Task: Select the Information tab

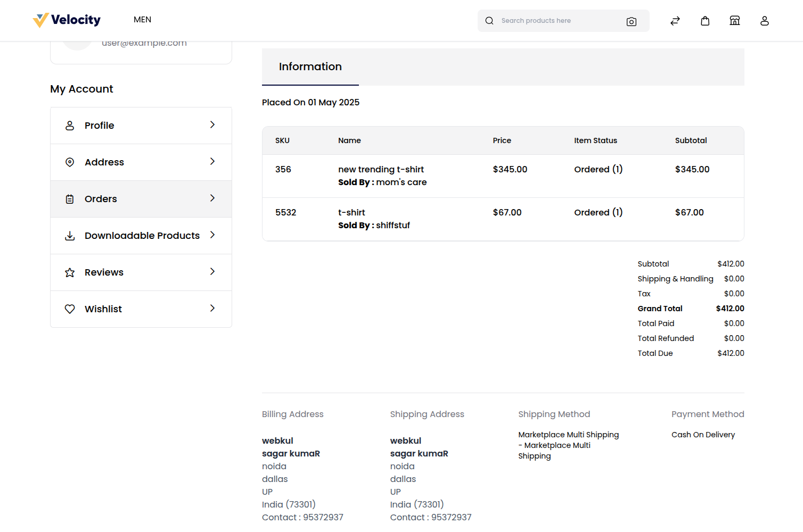Action: click(x=310, y=67)
